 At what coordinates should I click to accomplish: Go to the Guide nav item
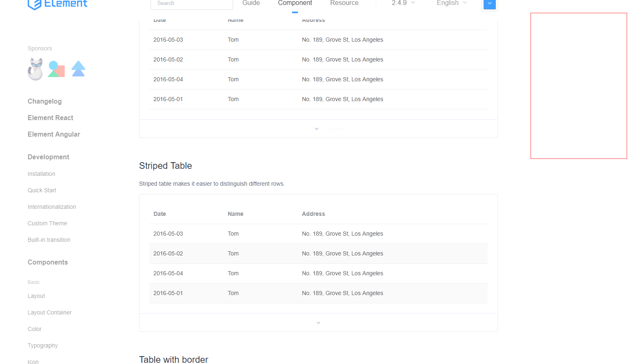[251, 3]
